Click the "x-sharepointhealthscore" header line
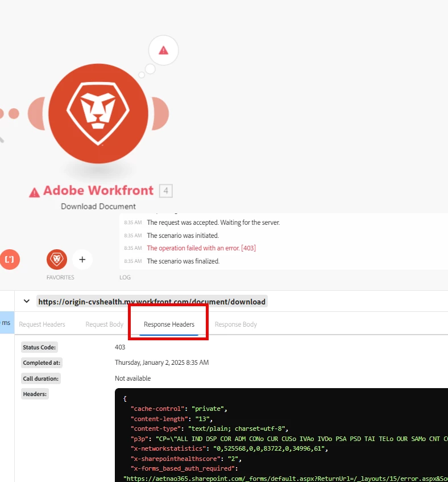This screenshot has width=448, height=482. point(186,459)
